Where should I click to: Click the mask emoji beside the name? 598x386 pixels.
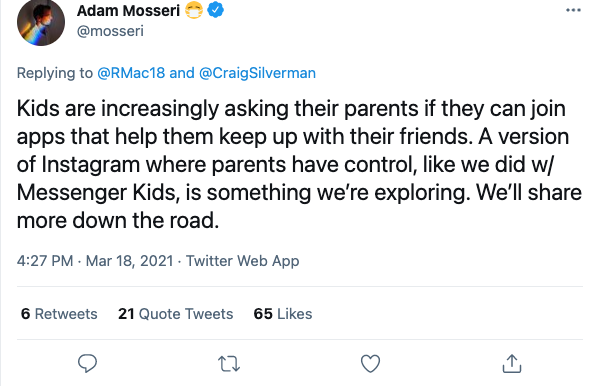194,10
